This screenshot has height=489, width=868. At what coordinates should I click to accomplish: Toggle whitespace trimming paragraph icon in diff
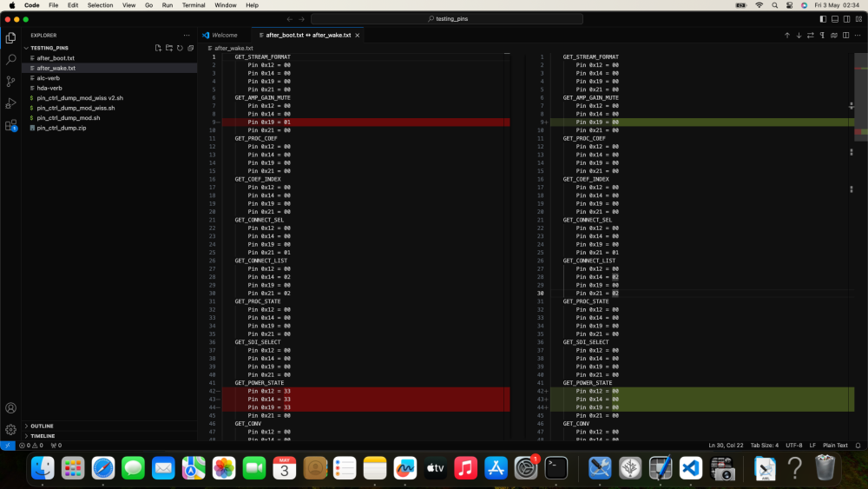[822, 35]
